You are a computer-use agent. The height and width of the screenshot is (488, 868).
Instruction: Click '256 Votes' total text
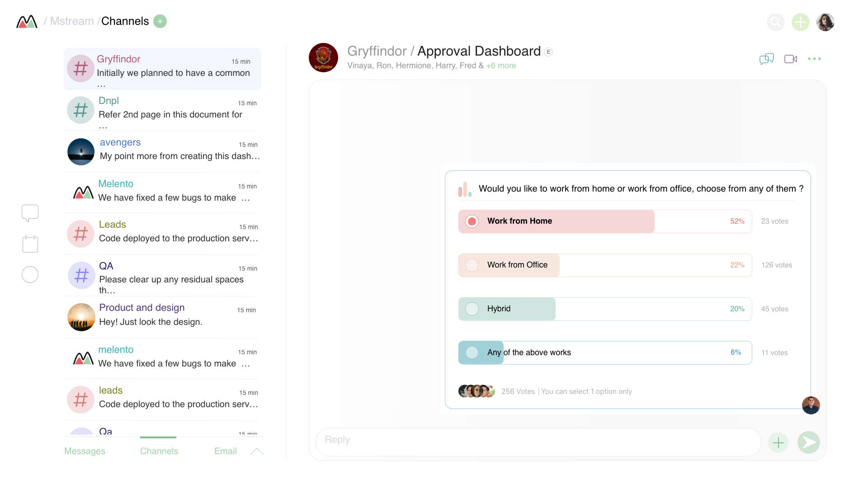point(518,392)
